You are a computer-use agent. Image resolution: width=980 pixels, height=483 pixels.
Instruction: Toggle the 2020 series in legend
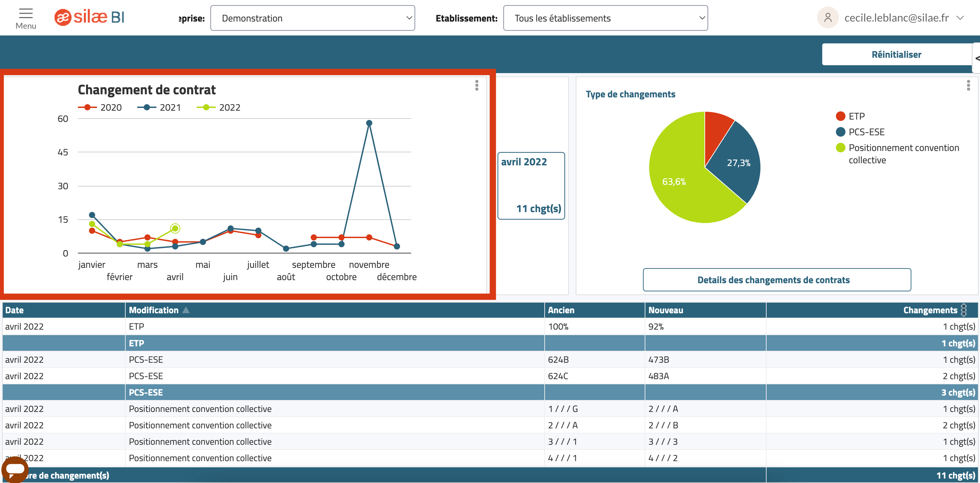coord(100,107)
